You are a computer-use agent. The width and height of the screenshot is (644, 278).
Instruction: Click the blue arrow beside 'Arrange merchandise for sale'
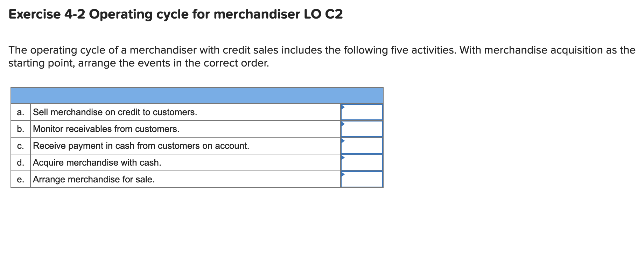342,174
